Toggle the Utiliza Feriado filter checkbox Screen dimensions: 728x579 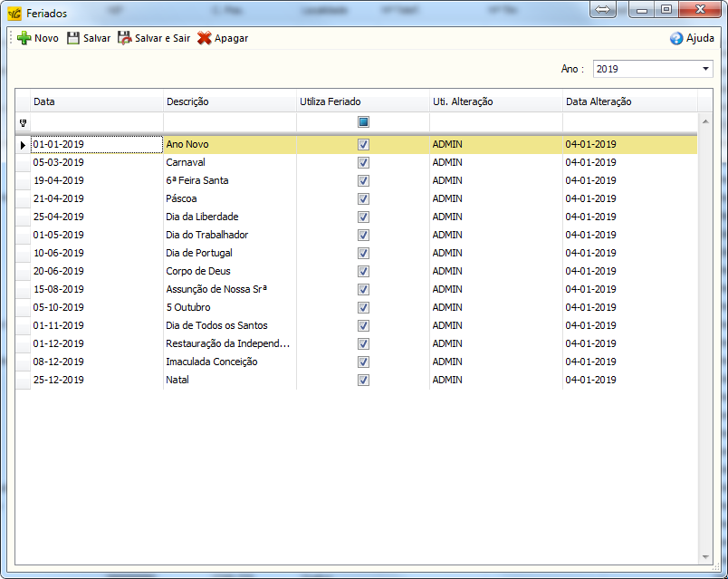(x=363, y=122)
